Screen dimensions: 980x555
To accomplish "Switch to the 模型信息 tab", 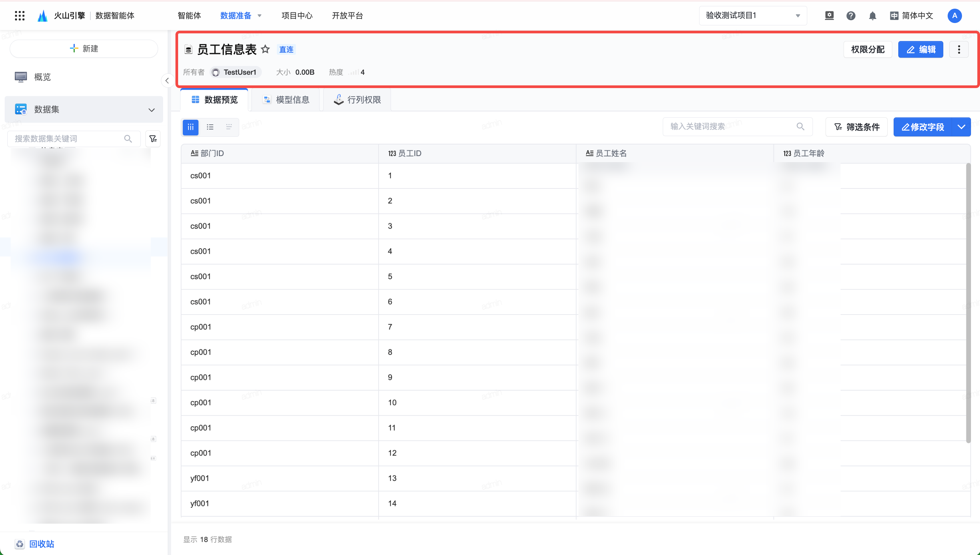I will [286, 100].
